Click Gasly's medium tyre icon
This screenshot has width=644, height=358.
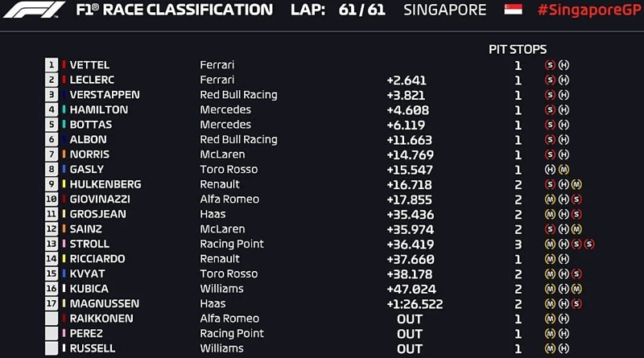click(564, 170)
